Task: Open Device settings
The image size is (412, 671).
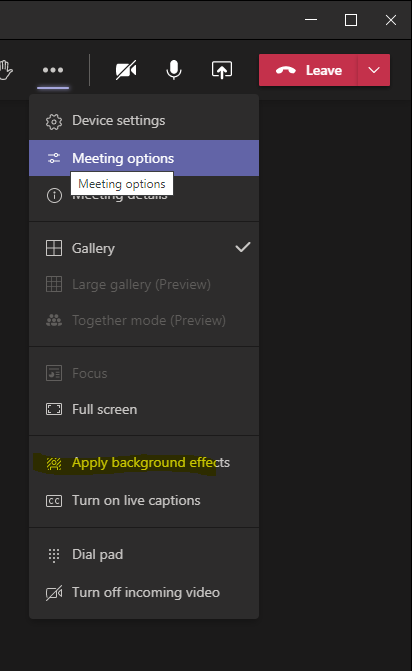Action: tap(144, 121)
